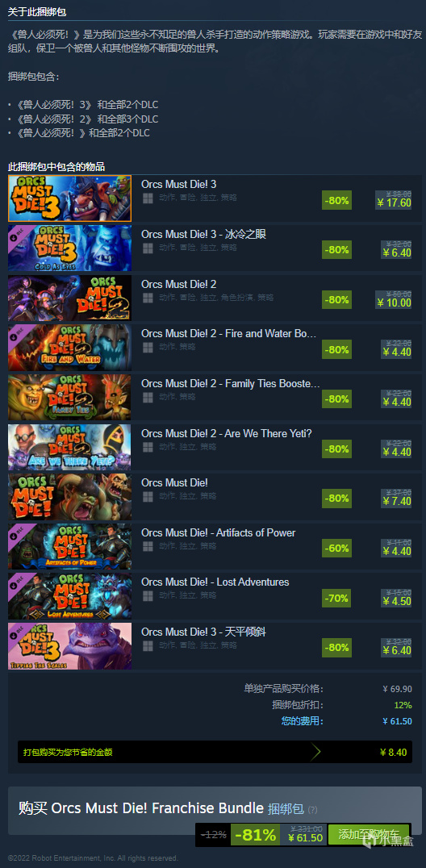Click Windows icon under Family Ties Booster
Image resolution: width=426 pixels, height=868 pixels.
148,397
